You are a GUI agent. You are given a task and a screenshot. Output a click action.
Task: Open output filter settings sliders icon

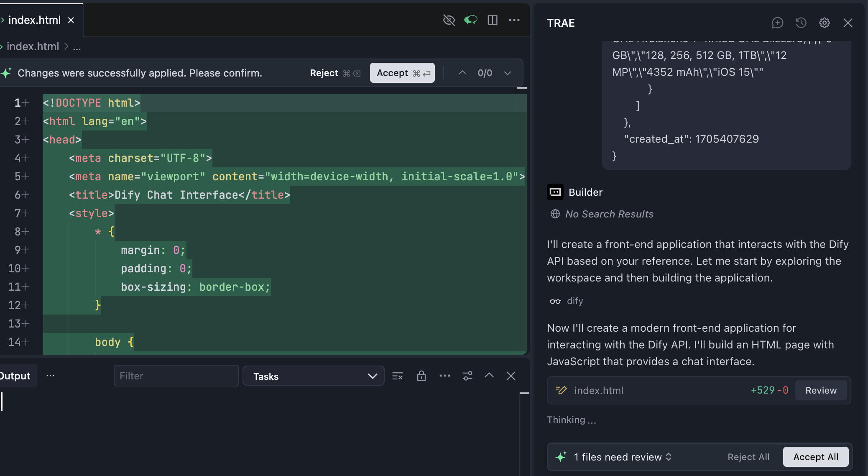point(467,376)
